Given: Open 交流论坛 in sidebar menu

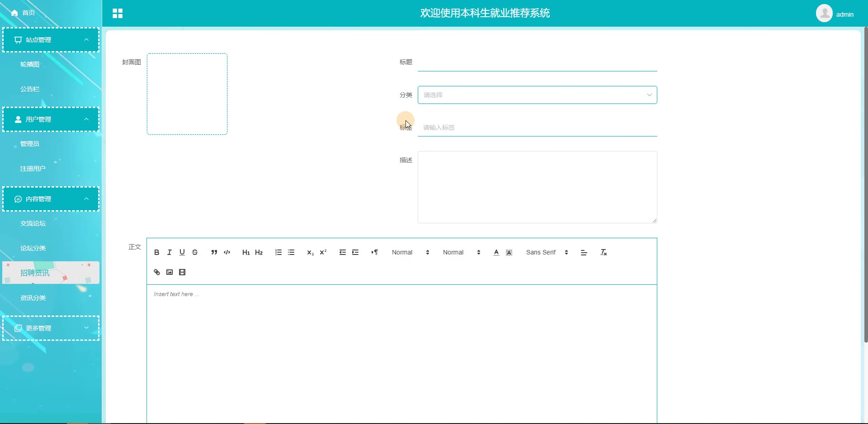Looking at the screenshot, I should click(33, 224).
